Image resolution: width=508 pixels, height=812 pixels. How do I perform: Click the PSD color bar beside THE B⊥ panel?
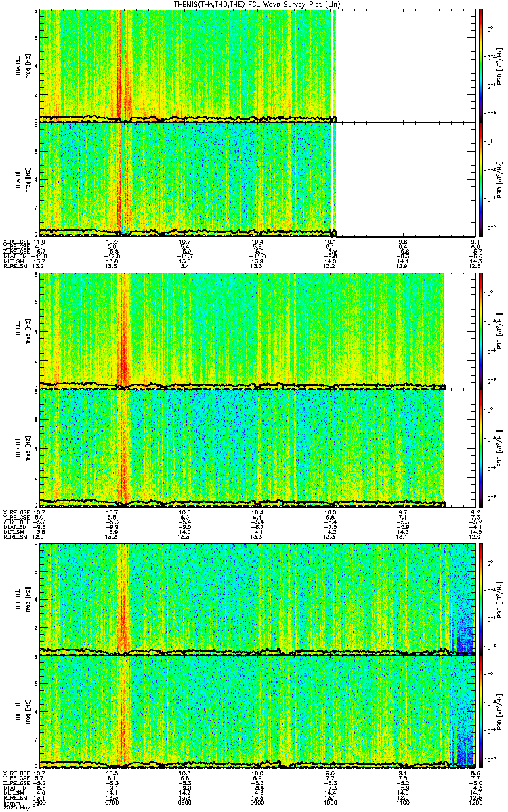coord(480,600)
